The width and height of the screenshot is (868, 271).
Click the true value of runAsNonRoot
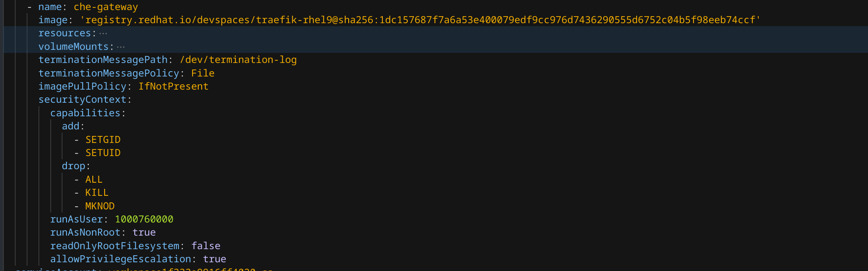point(144,233)
